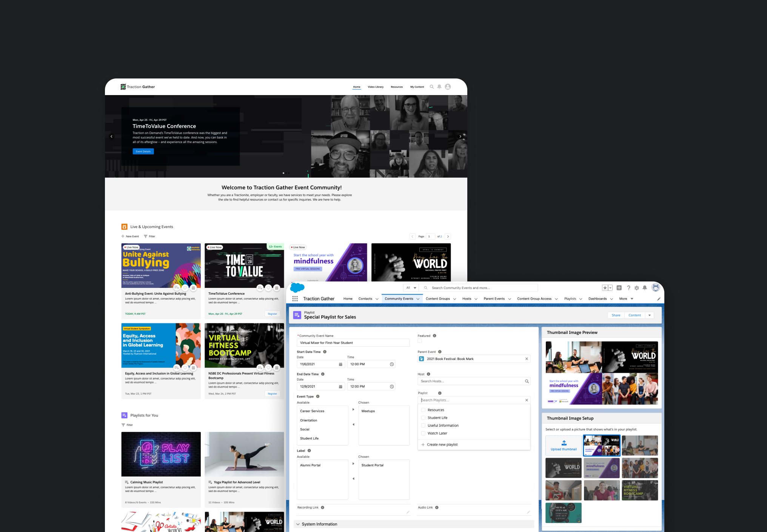Open the End Time clock picker
Viewport: 767px width, 532px height.
click(392, 387)
